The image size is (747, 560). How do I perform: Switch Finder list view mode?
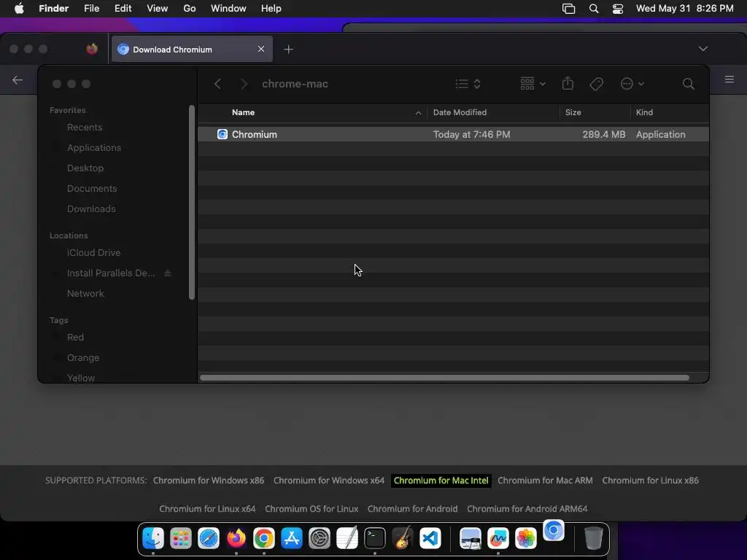tap(468, 84)
